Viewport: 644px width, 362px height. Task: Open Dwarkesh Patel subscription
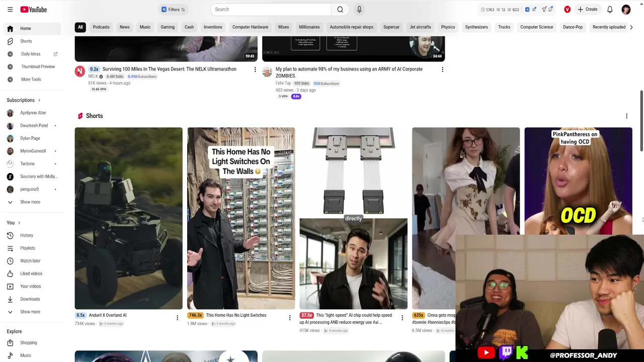coord(32,125)
